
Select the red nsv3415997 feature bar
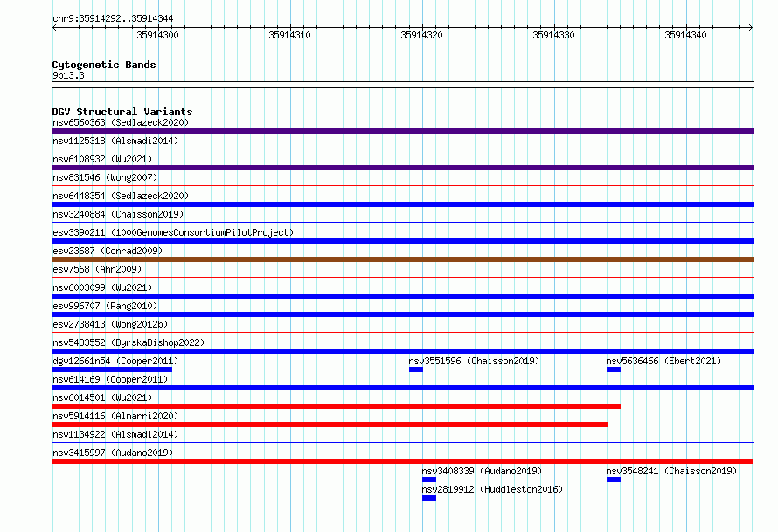402,461
